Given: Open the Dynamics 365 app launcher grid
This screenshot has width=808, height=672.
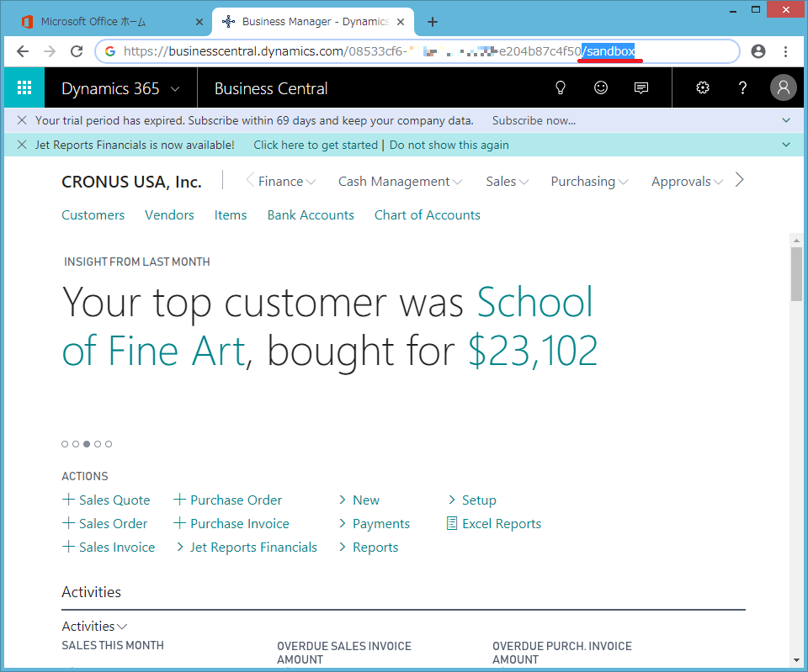Looking at the screenshot, I should 24,88.
